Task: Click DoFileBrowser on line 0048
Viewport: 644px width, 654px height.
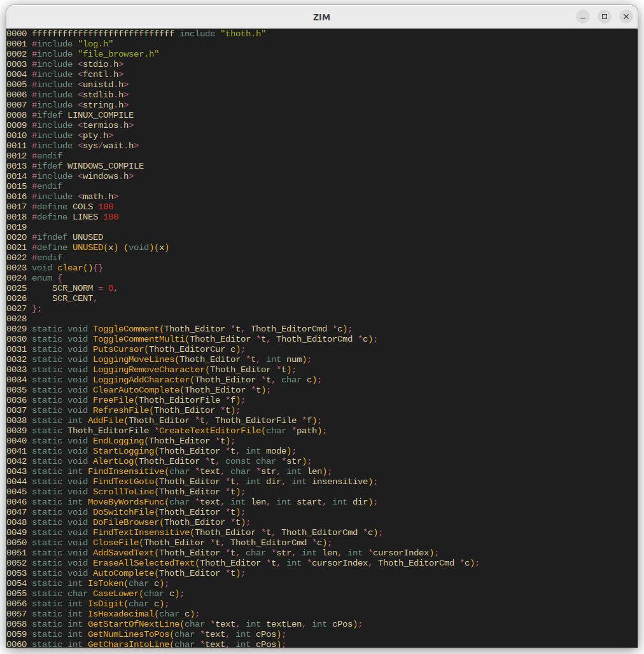Action: coord(126,522)
